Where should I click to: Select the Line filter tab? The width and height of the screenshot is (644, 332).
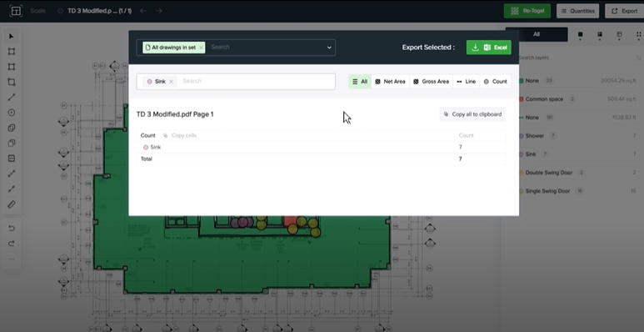click(x=467, y=82)
